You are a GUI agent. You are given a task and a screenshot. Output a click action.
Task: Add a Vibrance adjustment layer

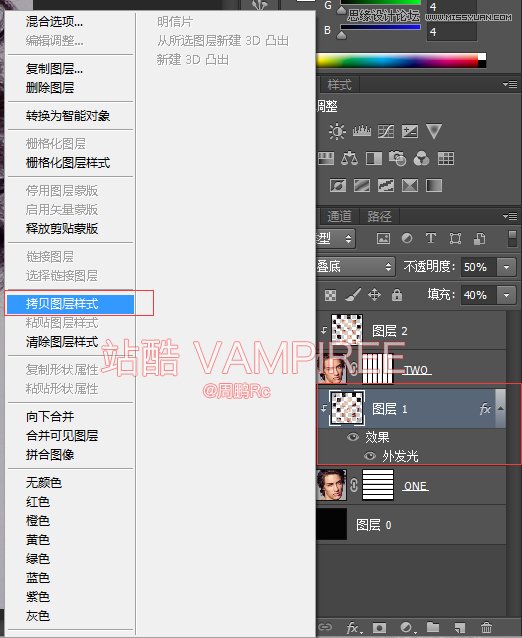[434, 131]
